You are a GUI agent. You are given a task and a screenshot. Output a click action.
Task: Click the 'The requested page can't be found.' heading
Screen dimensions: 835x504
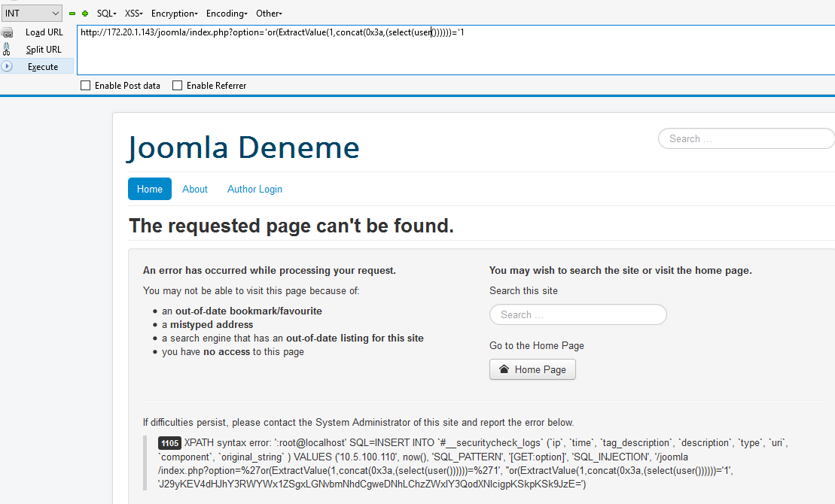point(291,226)
